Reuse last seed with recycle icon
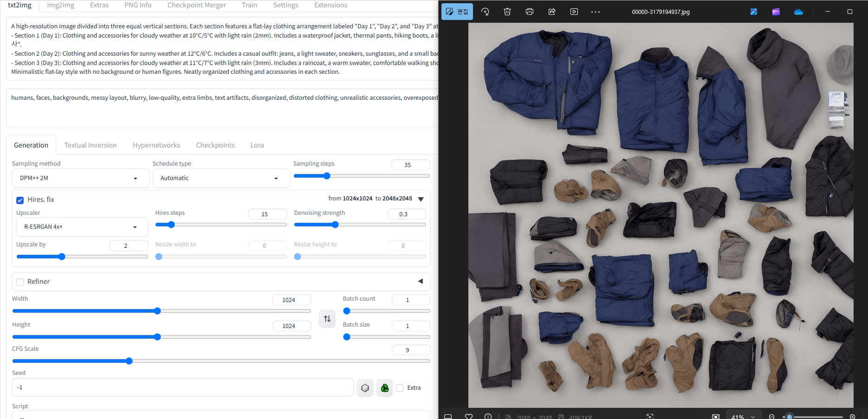The image size is (868, 419). pos(385,387)
